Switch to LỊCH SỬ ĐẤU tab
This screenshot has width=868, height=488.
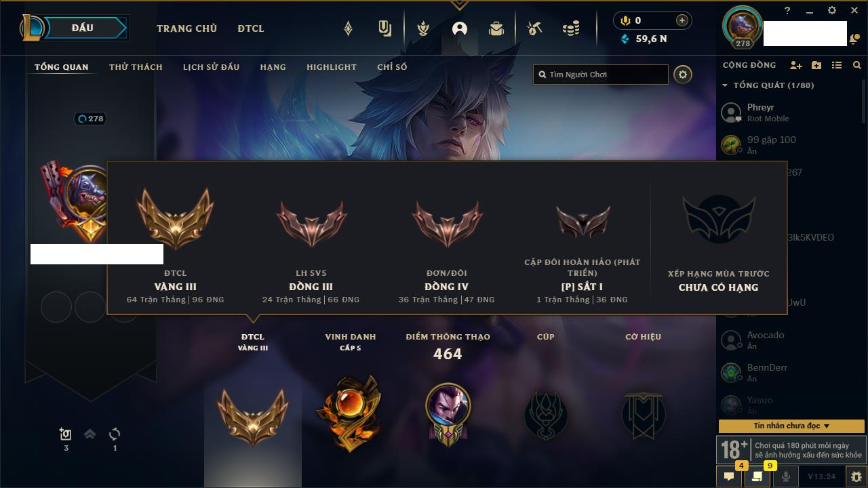click(x=211, y=67)
